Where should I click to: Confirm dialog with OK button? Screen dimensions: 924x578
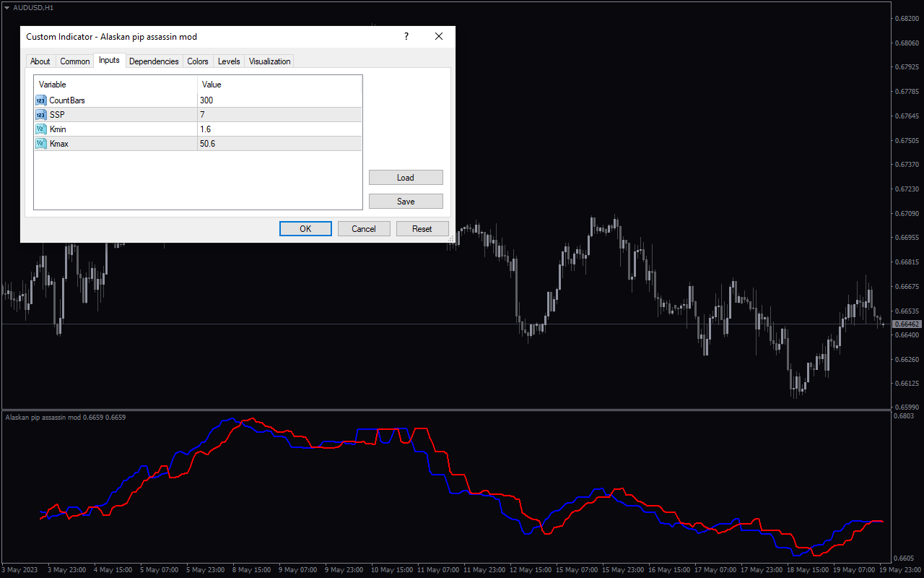pyautogui.click(x=305, y=229)
